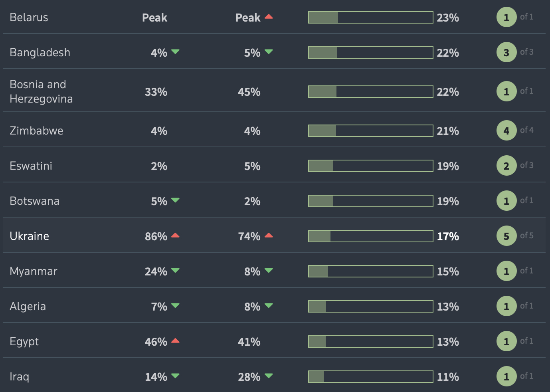550x392 pixels.
Task: Click the green down arrow next to Myanmar 24%
Action: click(x=175, y=270)
